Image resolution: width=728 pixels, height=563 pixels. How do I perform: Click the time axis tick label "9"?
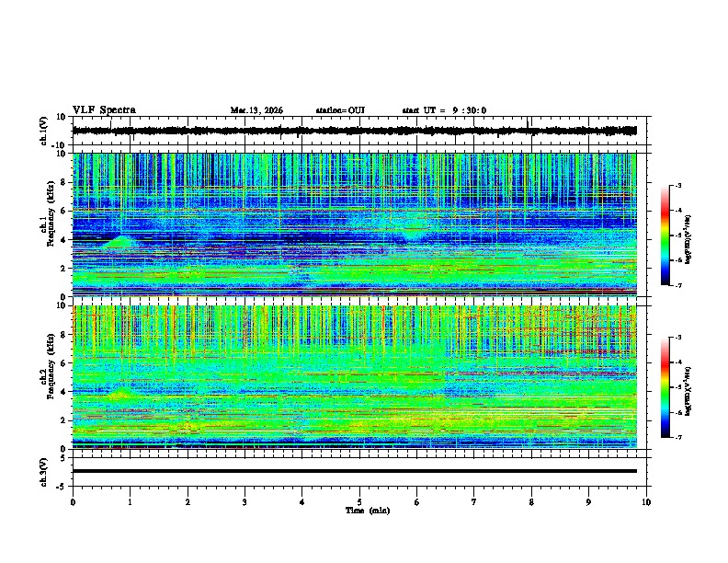(x=588, y=502)
